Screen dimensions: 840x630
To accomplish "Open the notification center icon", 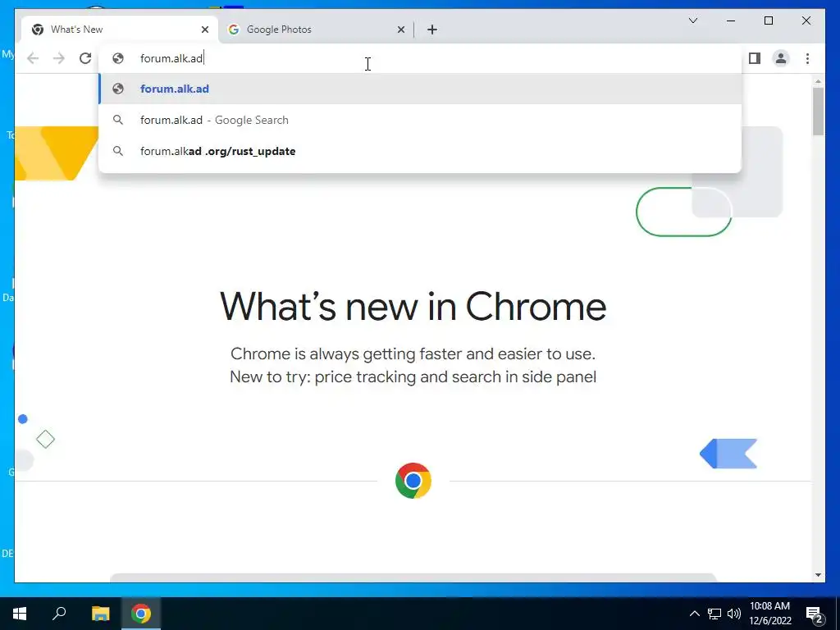I will click(815, 615).
